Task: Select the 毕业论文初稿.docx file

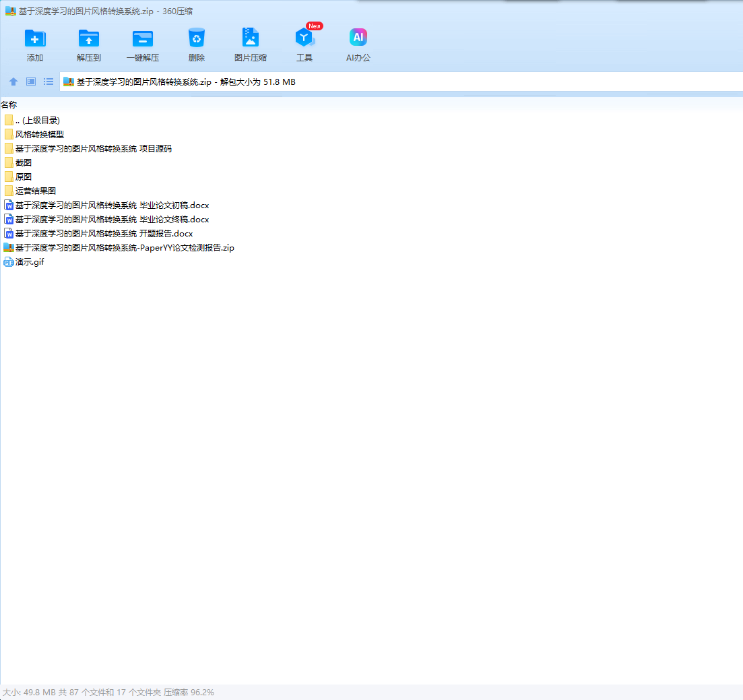Action: coord(106,205)
